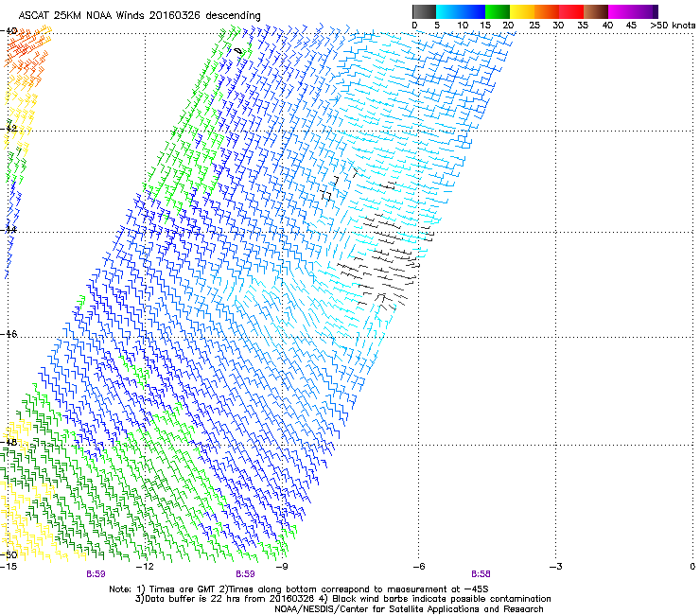Click the brown 35-40 knots legend swatch
This screenshot has width=700, height=615.
(x=596, y=11)
